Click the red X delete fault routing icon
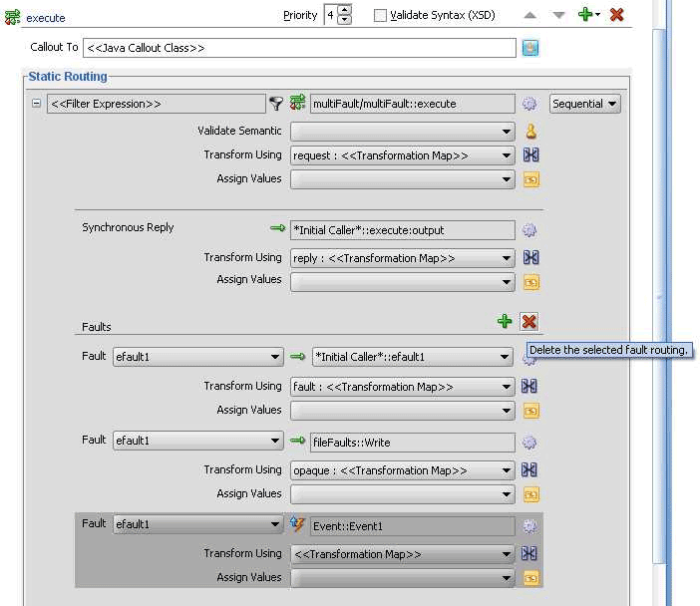The width and height of the screenshot is (700, 606). click(528, 322)
